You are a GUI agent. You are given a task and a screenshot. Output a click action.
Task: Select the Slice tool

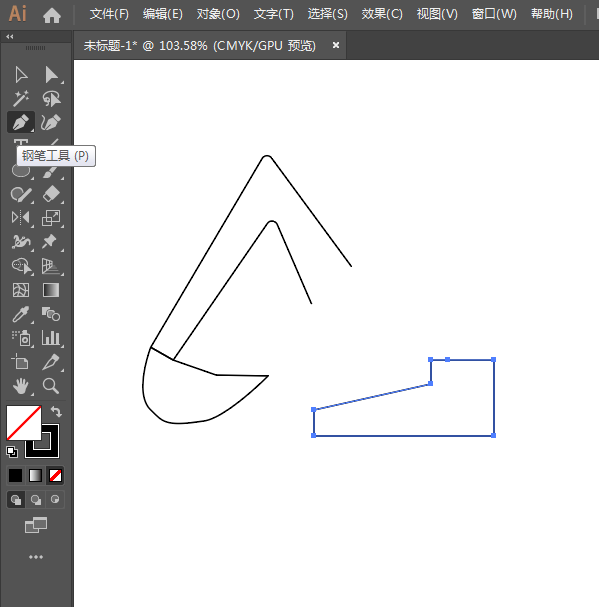click(x=51, y=362)
